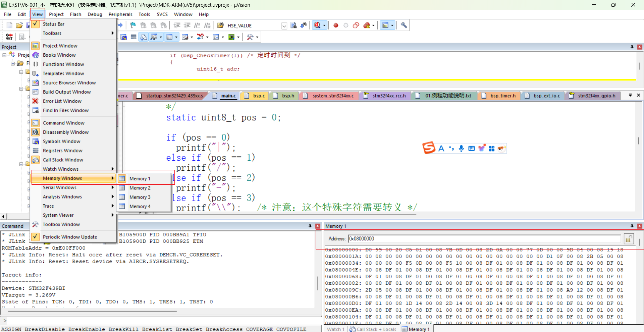Click the insert bookmark flag icon
The height and width of the screenshot is (332, 644).
[133, 25]
